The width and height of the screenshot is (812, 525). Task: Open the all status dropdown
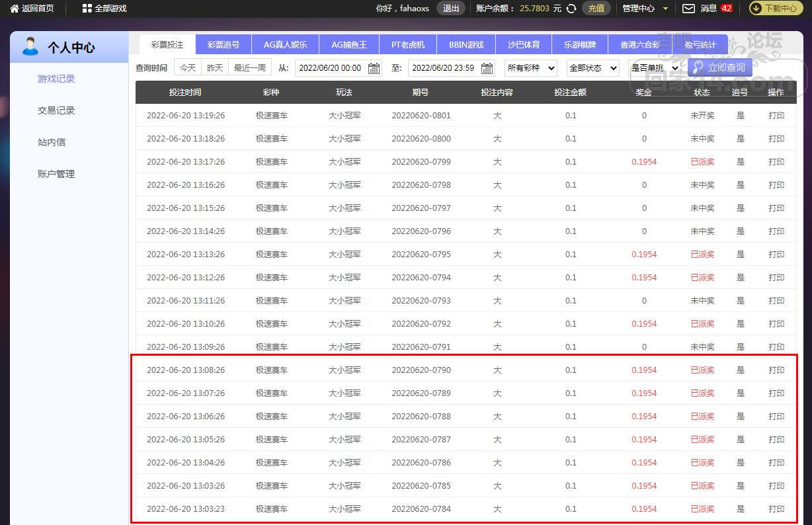click(592, 68)
